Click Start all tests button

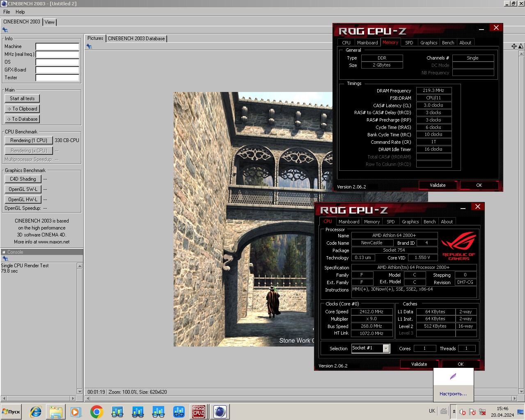click(x=22, y=99)
